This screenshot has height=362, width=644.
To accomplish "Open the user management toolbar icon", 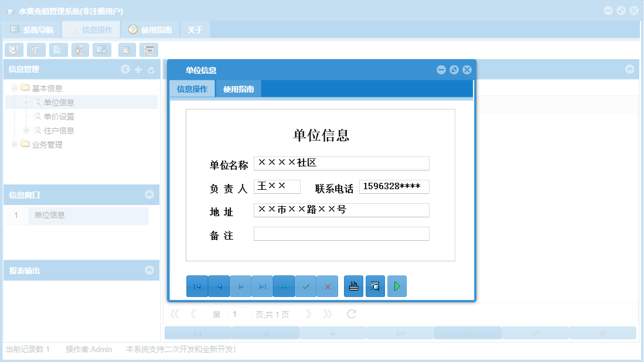I will 80,50.
